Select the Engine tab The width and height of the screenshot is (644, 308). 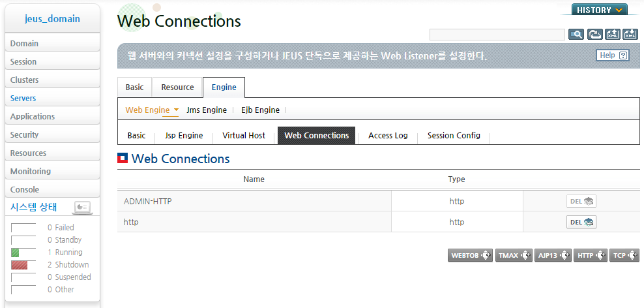pos(224,87)
